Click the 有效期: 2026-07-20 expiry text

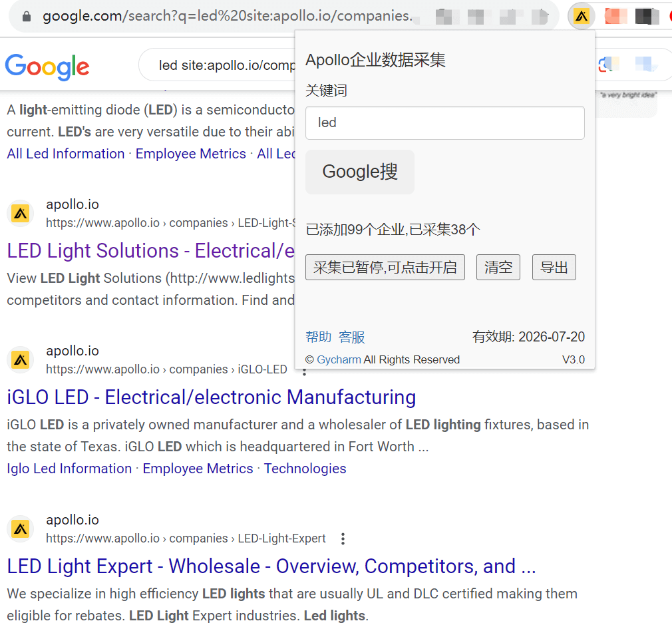tap(528, 337)
